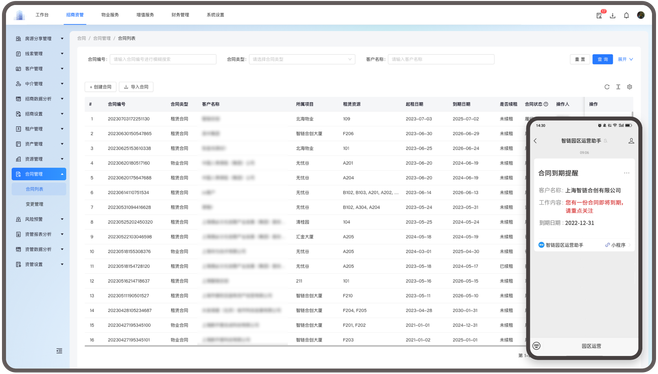Click the 资源管理 sidebar icon

[18, 160]
